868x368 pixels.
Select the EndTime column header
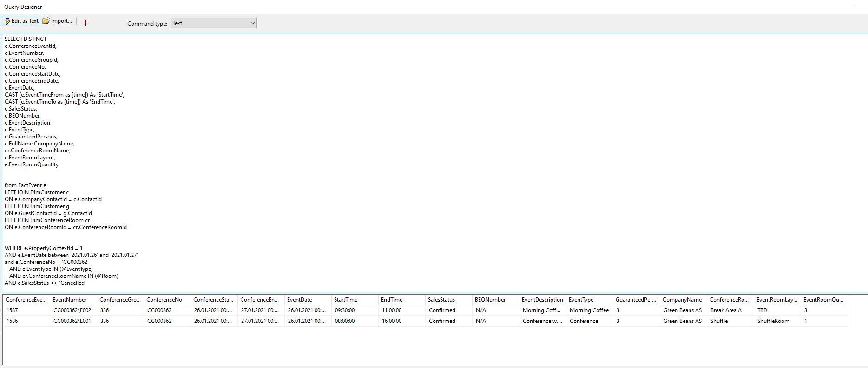pyautogui.click(x=402, y=300)
